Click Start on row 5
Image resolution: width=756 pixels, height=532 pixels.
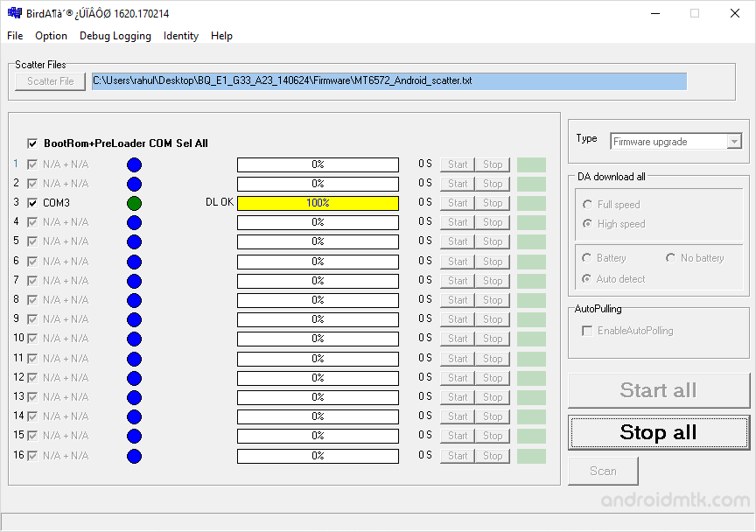[456, 241]
